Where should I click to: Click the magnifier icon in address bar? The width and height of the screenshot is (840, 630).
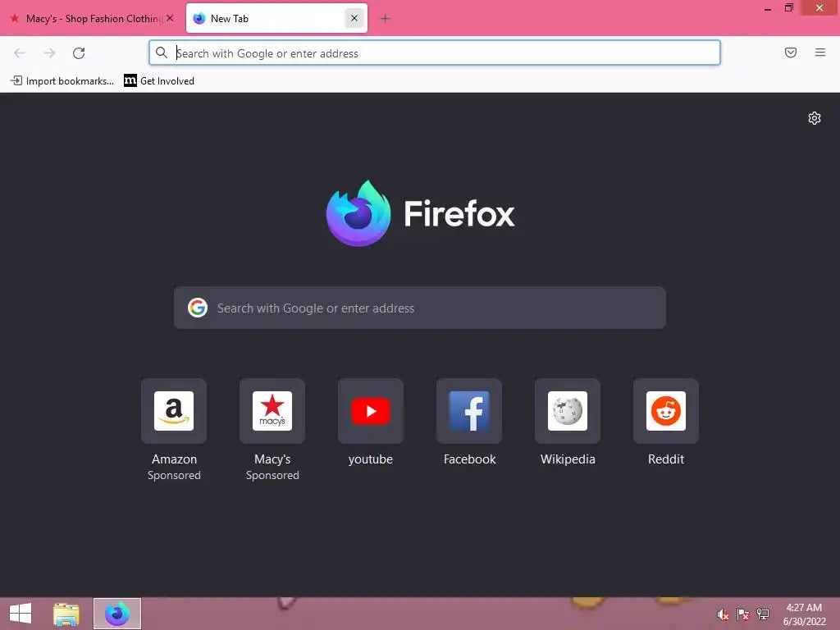point(162,52)
